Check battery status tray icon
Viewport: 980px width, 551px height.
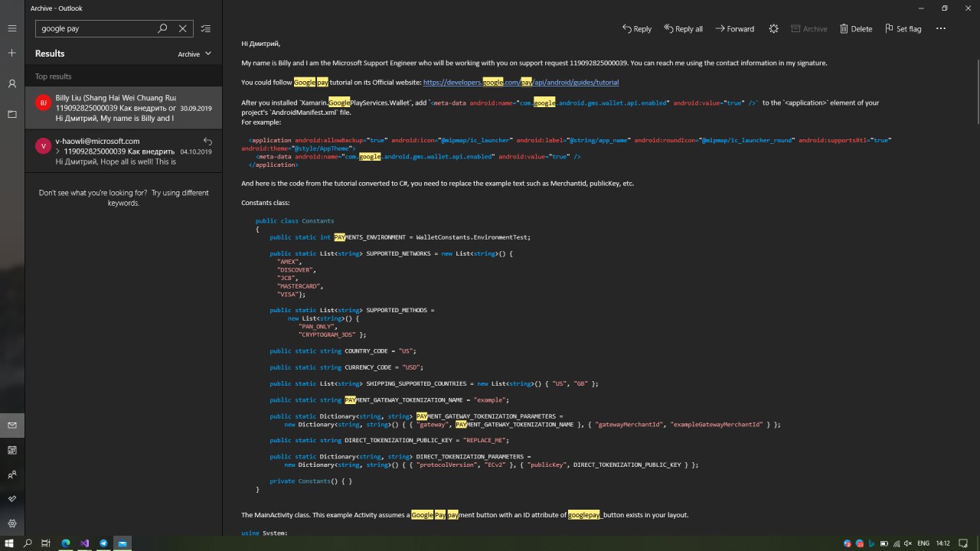coord(884,543)
